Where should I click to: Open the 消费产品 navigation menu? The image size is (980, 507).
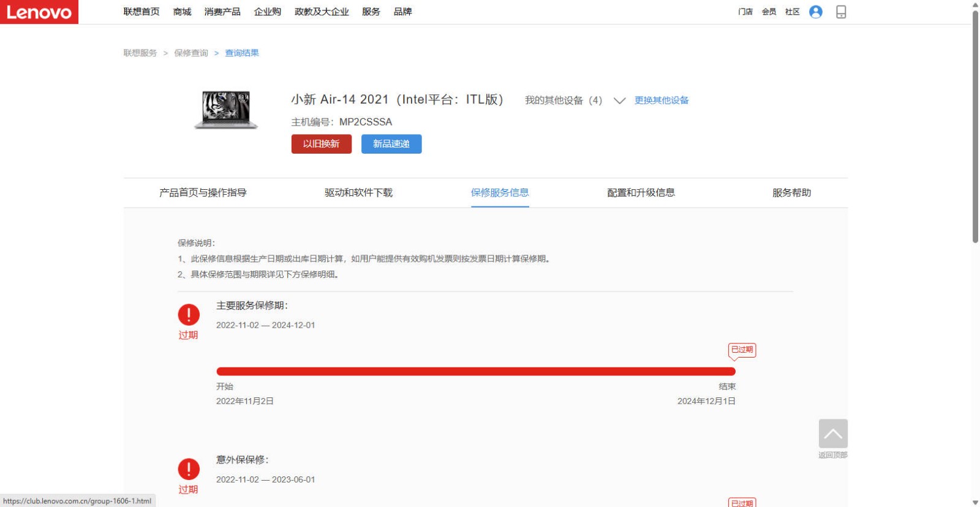222,12
